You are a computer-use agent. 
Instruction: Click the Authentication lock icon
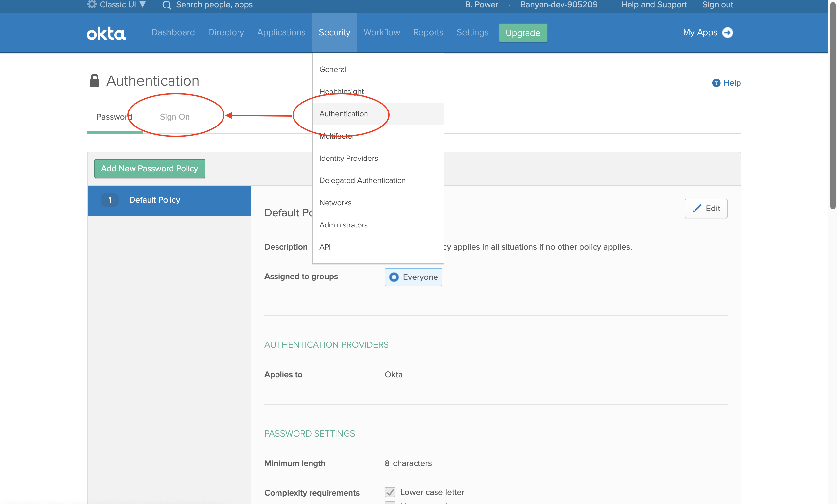(95, 81)
